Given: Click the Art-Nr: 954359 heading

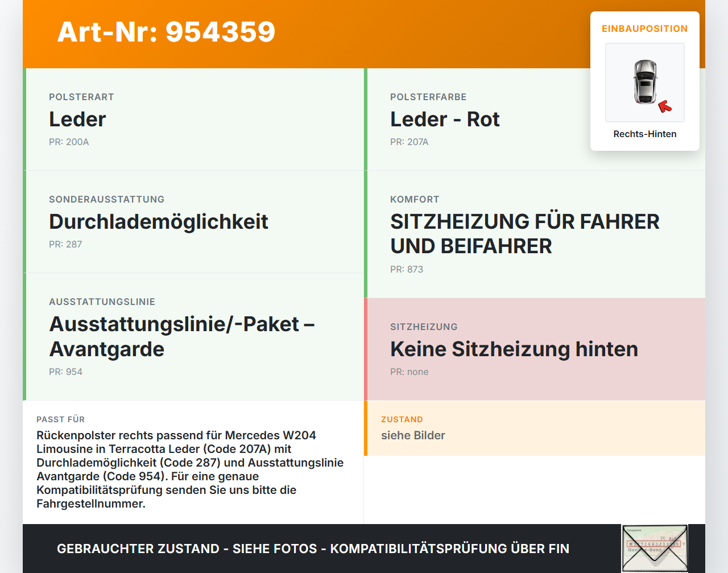Looking at the screenshot, I should [x=166, y=33].
